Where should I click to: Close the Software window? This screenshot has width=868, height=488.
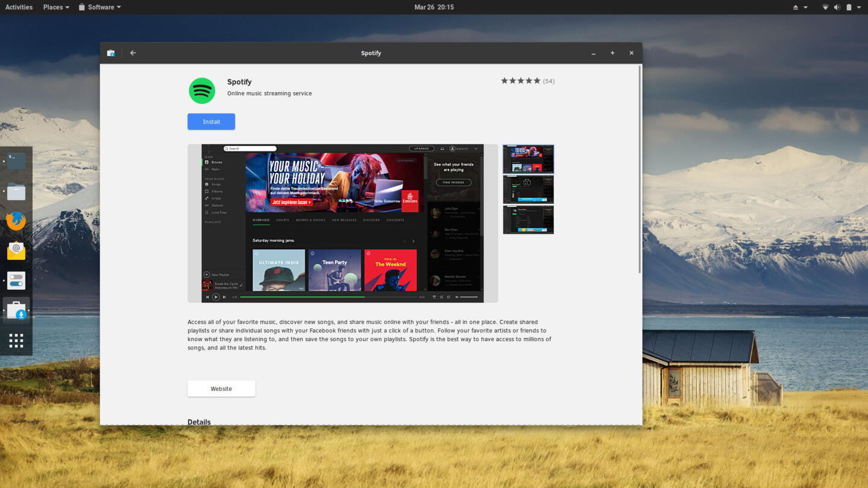coord(632,53)
